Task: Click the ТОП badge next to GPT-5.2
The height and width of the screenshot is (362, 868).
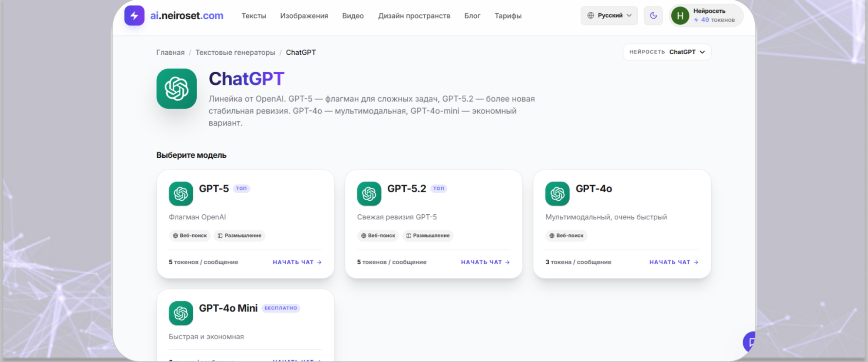Action: [439, 189]
